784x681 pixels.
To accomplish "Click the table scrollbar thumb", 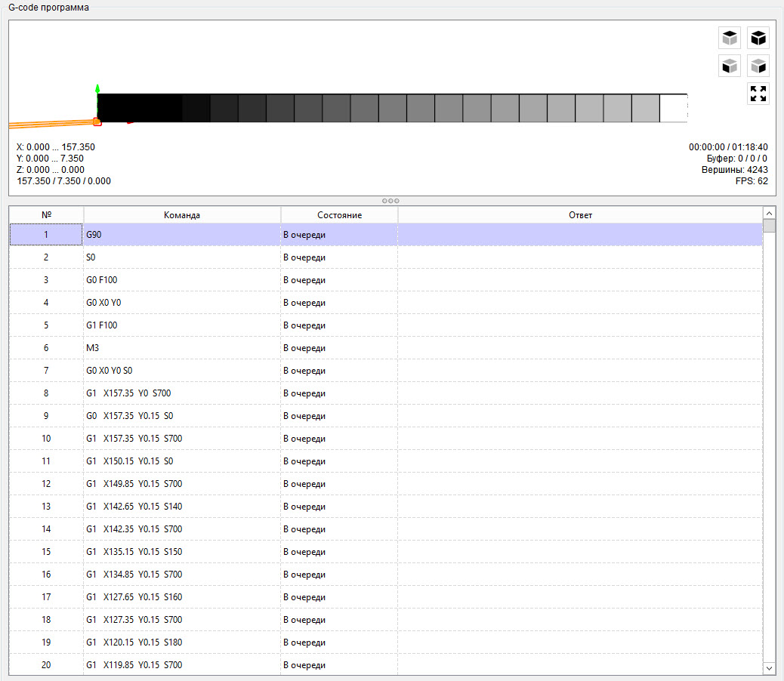I will click(x=769, y=226).
